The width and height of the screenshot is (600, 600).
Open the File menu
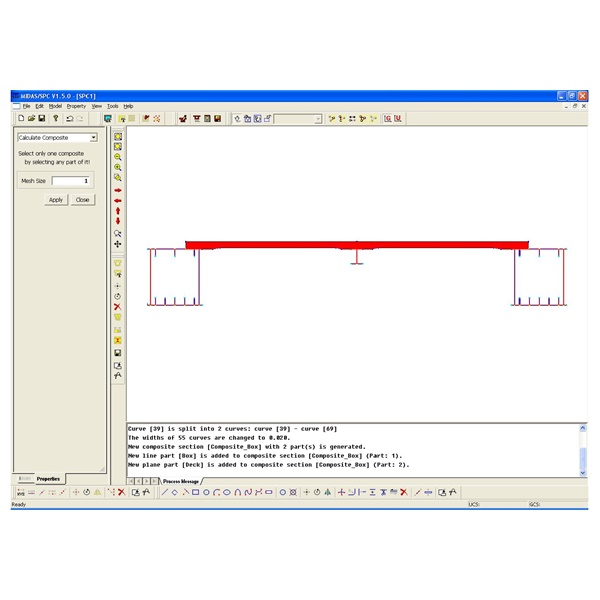pyautogui.click(x=26, y=106)
